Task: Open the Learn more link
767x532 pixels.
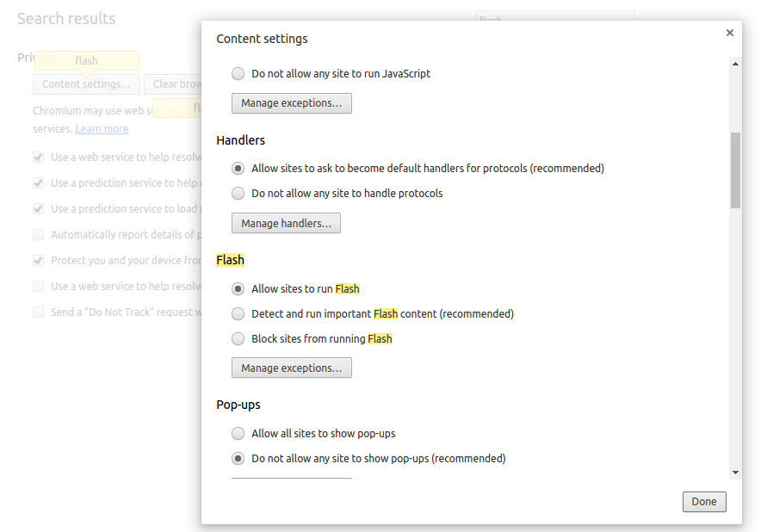Action: pos(102,129)
